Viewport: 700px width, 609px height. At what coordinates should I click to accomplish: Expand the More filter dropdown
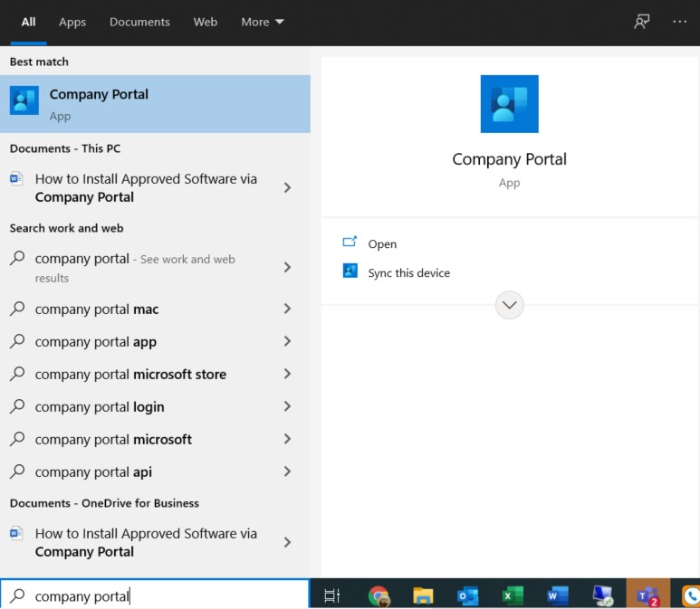click(x=263, y=22)
